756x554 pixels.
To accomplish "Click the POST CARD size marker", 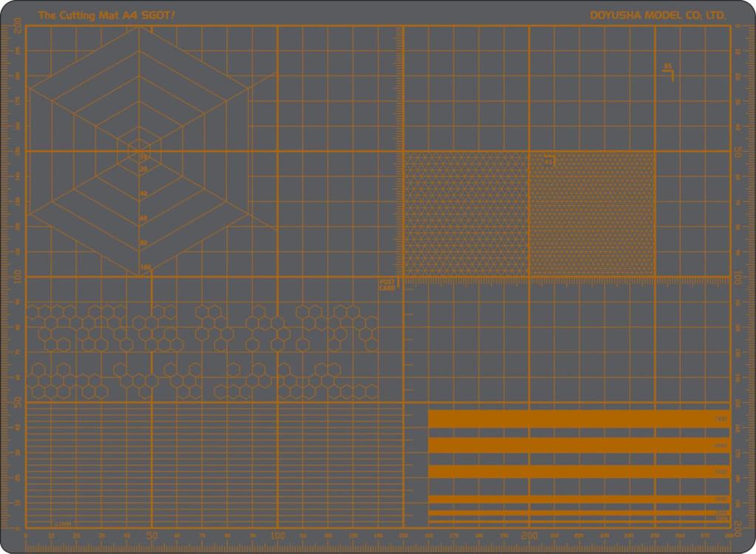I will [387, 284].
